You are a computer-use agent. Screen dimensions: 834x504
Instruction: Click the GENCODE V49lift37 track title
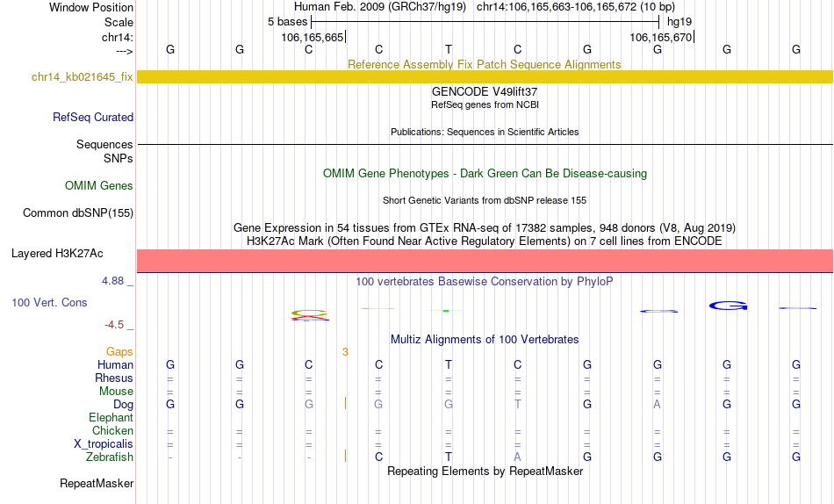pyautogui.click(x=484, y=91)
